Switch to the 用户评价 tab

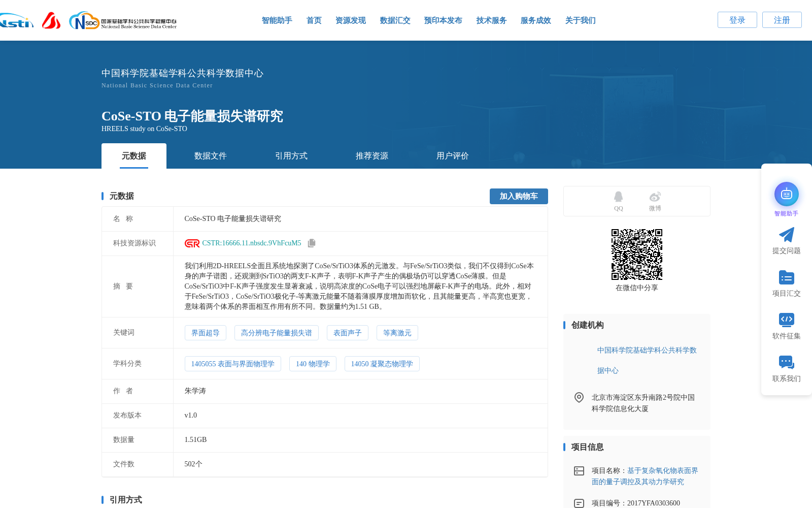click(x=452, y=156)
